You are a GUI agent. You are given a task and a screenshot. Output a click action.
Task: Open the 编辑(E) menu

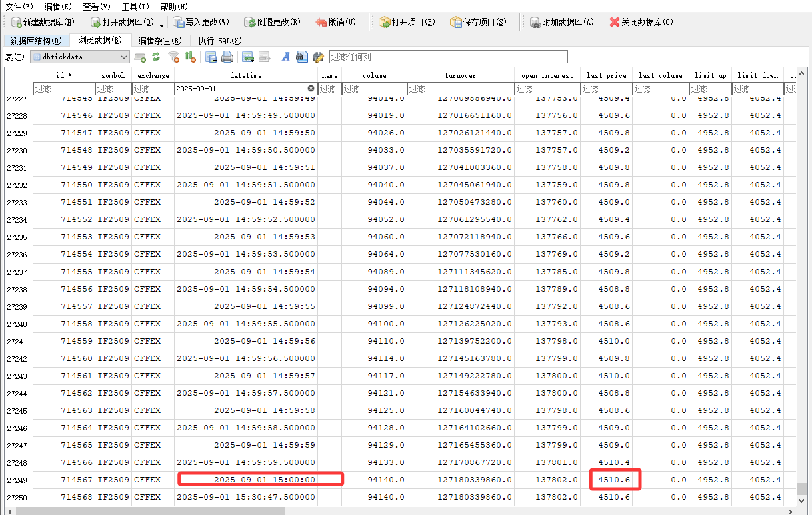click(x=58, y=6)
